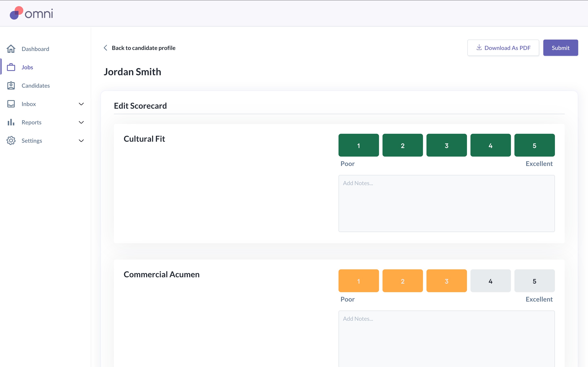Expand the Reports menu chevron
The image size is (588, 367).
(x=81, y=122)
